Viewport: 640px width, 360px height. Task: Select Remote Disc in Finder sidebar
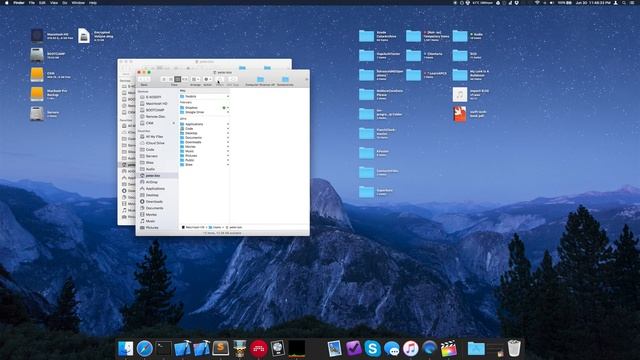click(157, 116)
